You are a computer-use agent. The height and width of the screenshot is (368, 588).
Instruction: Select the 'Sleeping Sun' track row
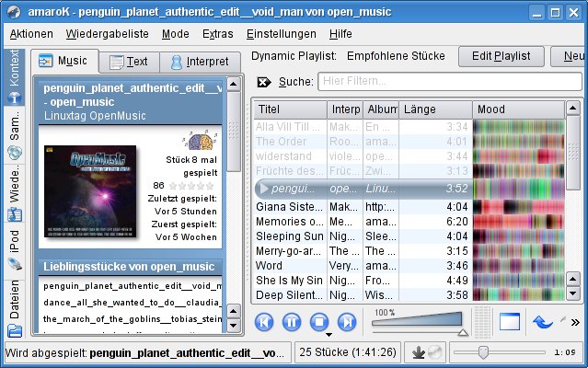coord(409,236)
